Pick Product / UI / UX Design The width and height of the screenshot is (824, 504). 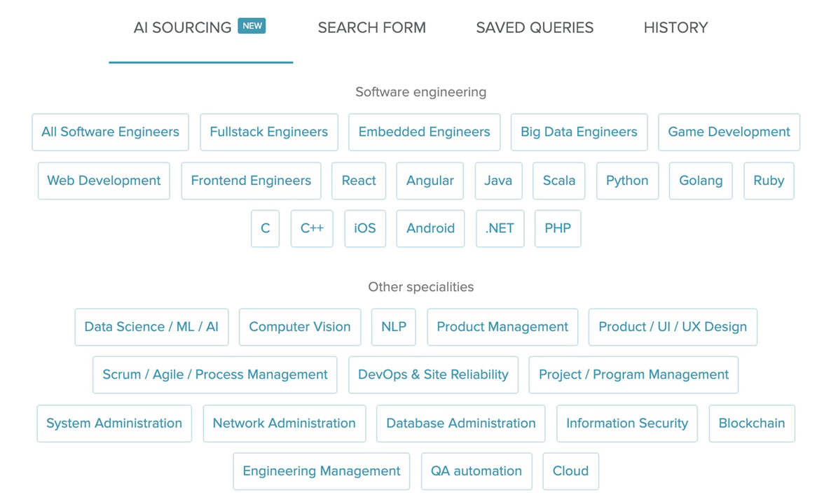(673, 327)
